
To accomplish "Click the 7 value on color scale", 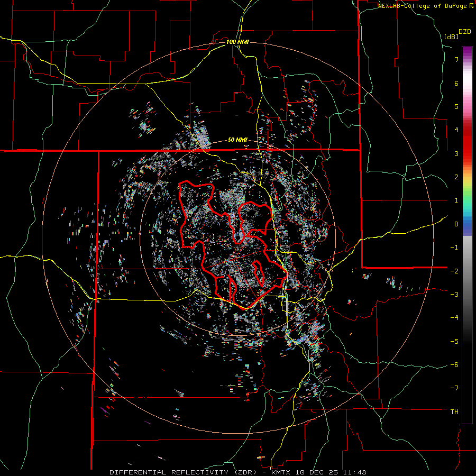I will click(x=456, y=59).
